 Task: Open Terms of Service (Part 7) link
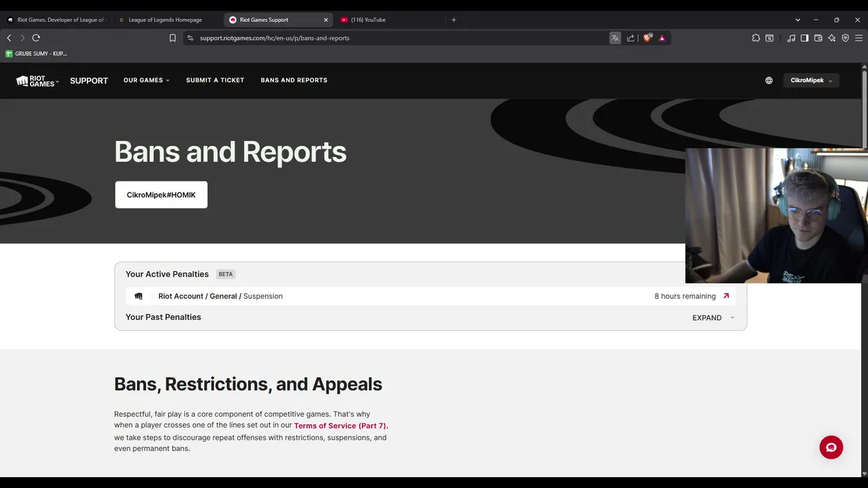click(340, 426)
